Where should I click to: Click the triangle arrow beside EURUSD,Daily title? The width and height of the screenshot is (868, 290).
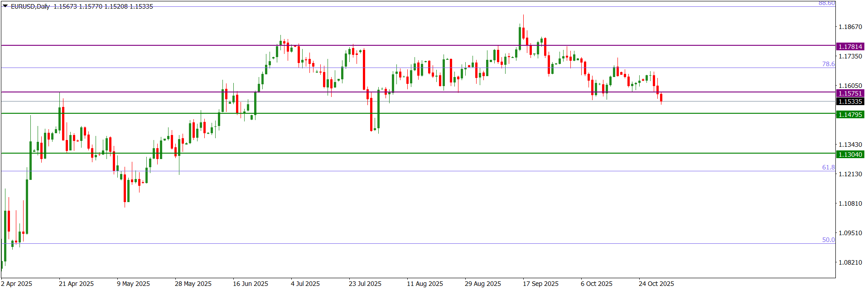point(5,6)
